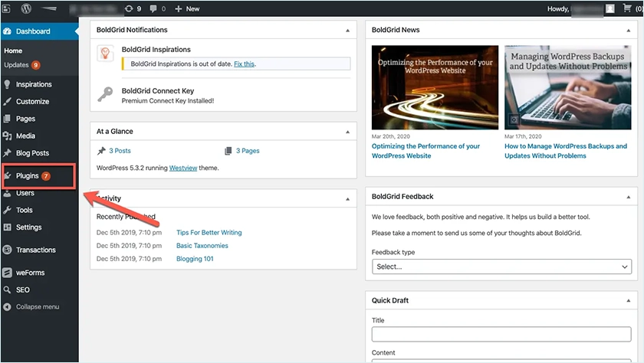Click the "Fix this" link
The width and height of the screenshot is (644, 363).
point(244,64)
